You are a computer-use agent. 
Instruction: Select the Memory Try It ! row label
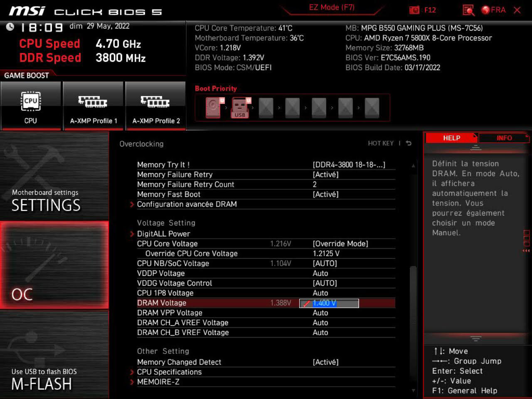click(x=163, y=165)
